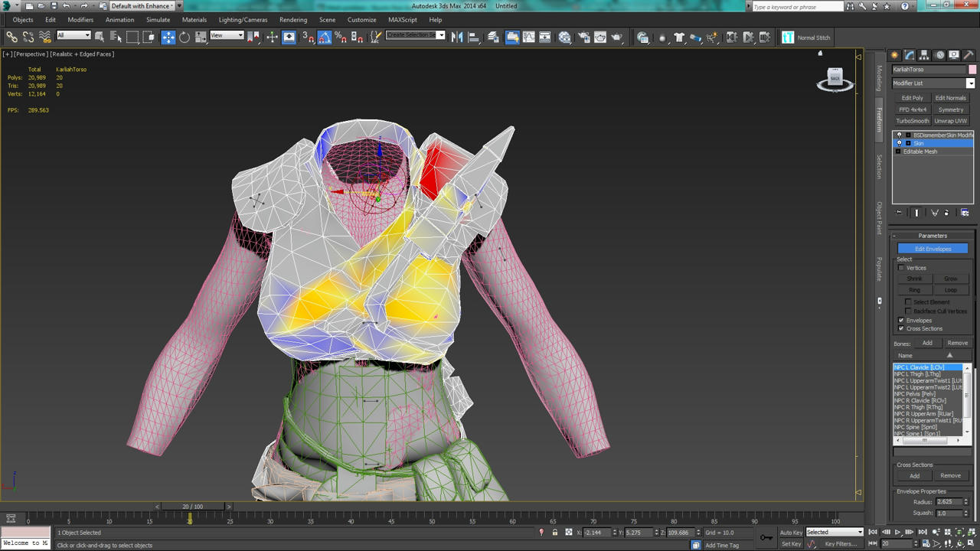Toggle the Angle Snap icon
This screenshot has height=551, width=980.
click(x=324, y=37)
